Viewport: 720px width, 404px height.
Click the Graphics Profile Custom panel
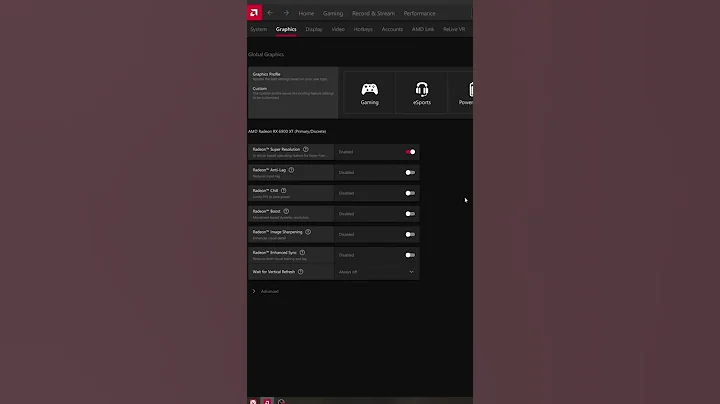point(293,93)
